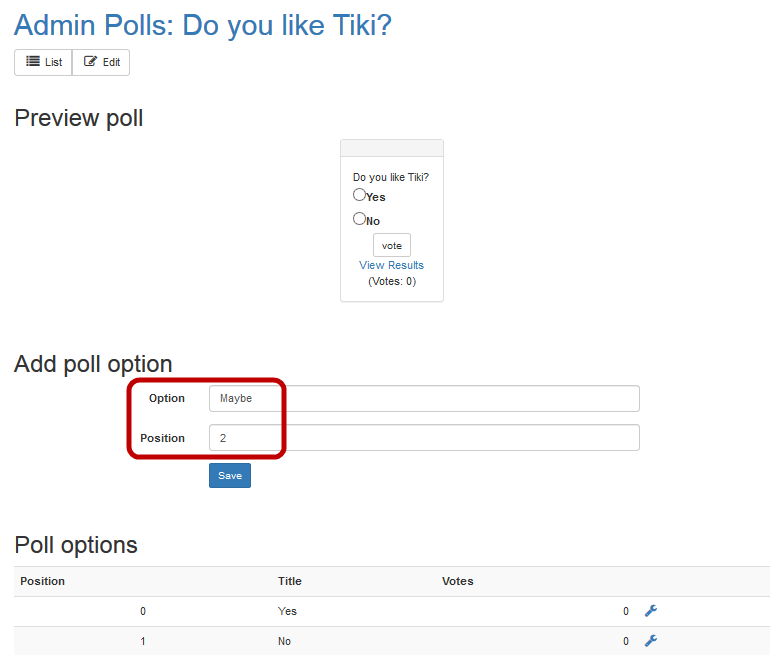Select the No row title in Poll options
Image resolution: width=784 pixels, height=667 pixels.
click(x=285, y=641)
